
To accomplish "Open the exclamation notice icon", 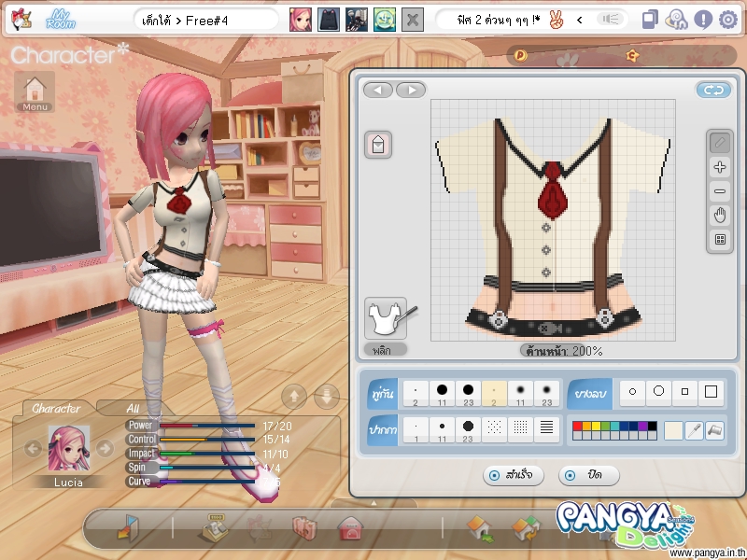I will tap(703, 20).
